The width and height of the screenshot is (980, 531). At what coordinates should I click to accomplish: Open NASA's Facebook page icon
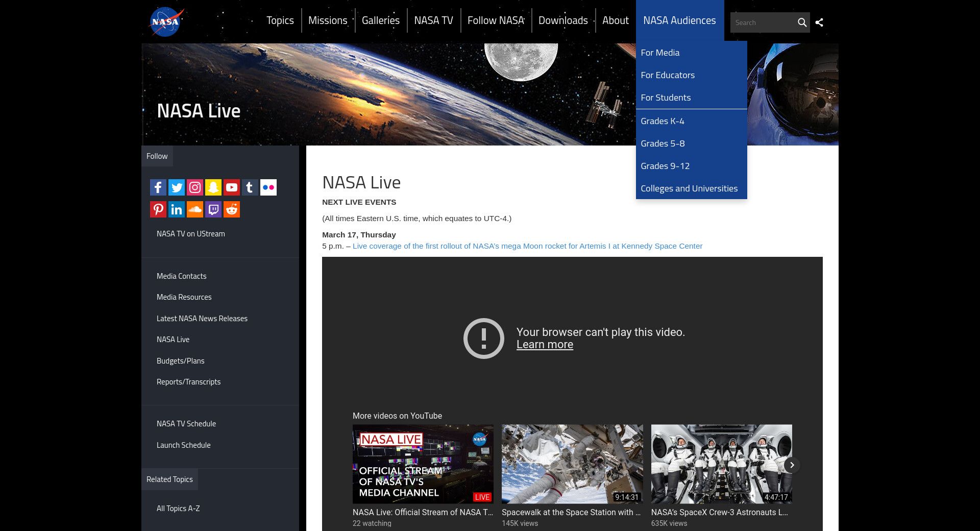tap(158, 187)
